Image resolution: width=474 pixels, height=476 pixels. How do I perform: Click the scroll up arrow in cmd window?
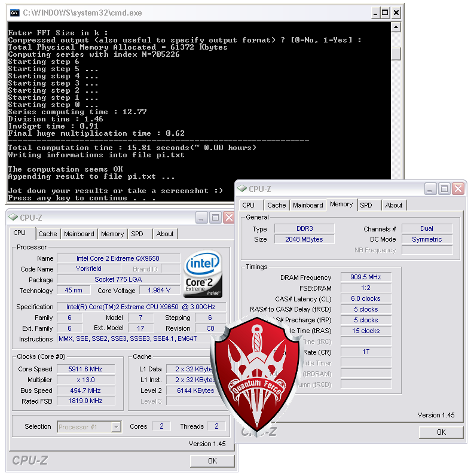tap(396, 28)
